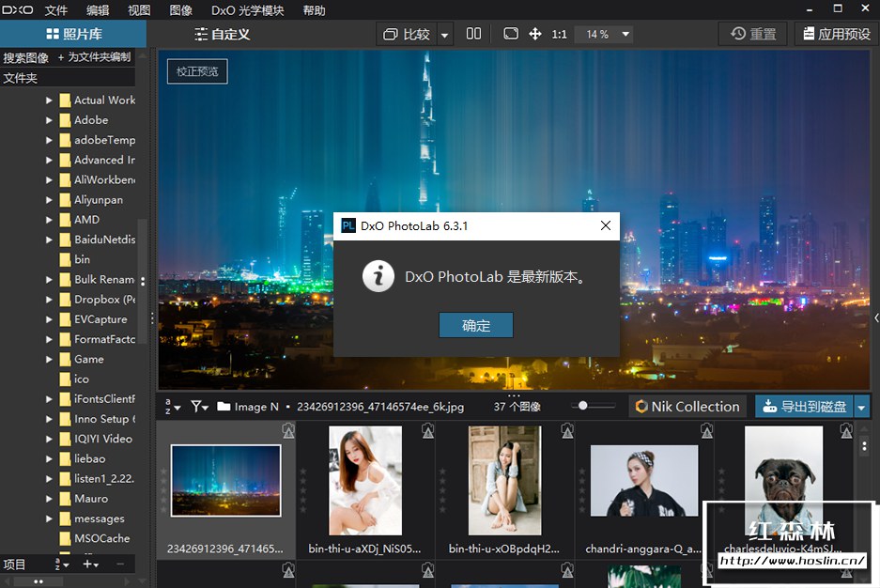Click the add project plus icon
This screenshot has height=588, width=880.
click(x=90, y=564)
